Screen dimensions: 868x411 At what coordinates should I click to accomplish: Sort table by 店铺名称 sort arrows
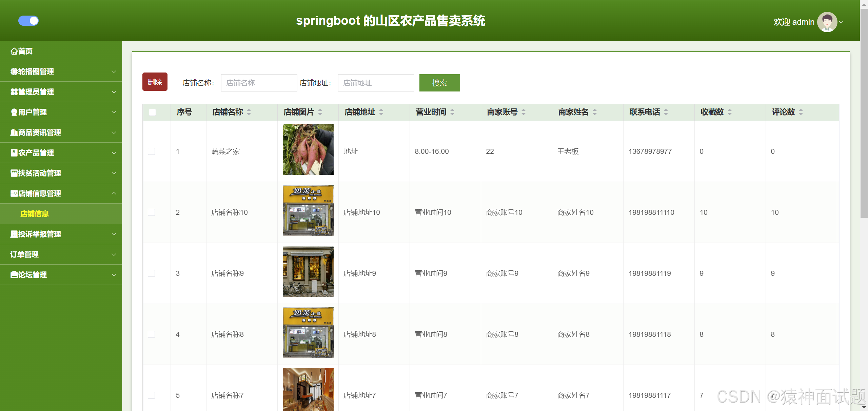coord(249,112)
